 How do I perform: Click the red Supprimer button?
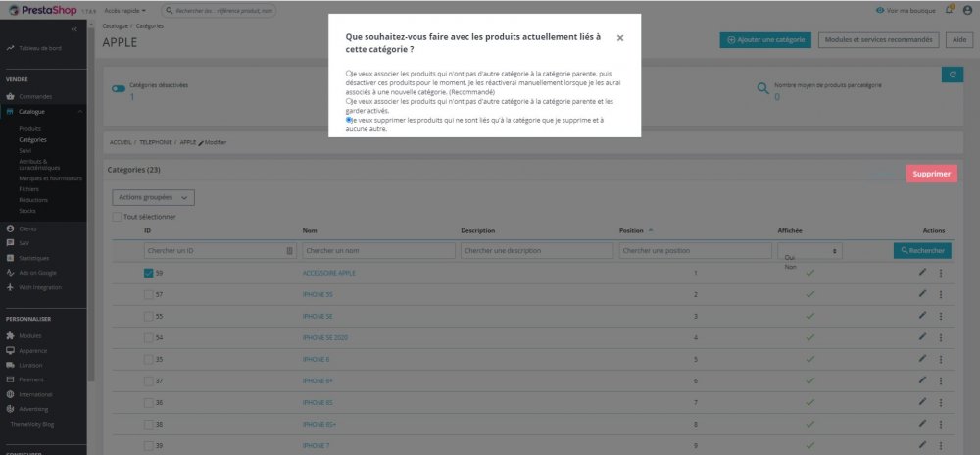click(x=931, y=174)
